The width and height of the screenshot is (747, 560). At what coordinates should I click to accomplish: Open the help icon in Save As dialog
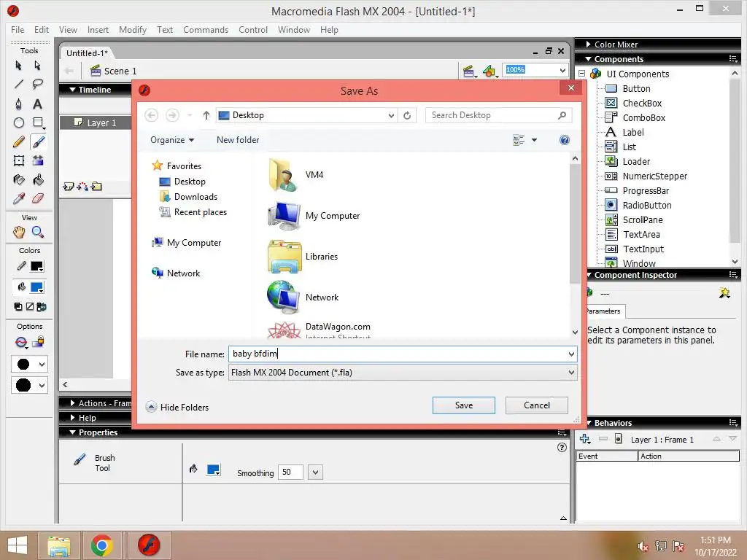pyautogui.click(x=564, y=140)
